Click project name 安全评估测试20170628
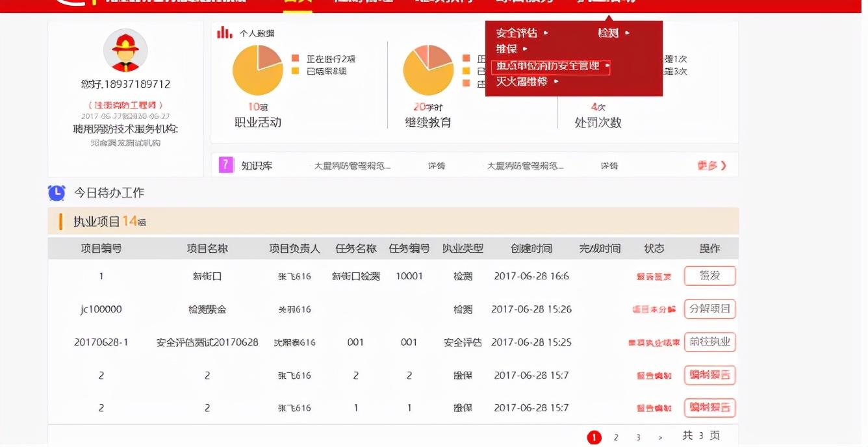Viewport: 868px width, 447px height. pos(207,342)
